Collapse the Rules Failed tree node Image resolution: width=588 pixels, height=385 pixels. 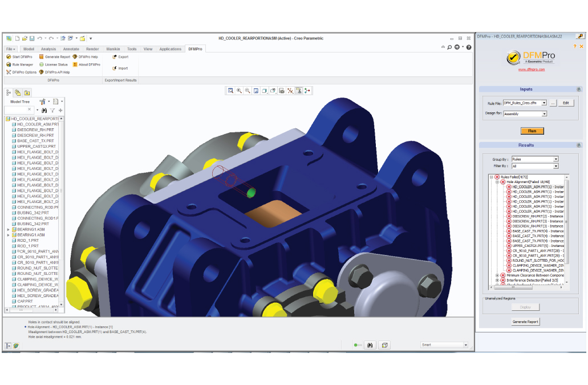(x=491, y=177)
